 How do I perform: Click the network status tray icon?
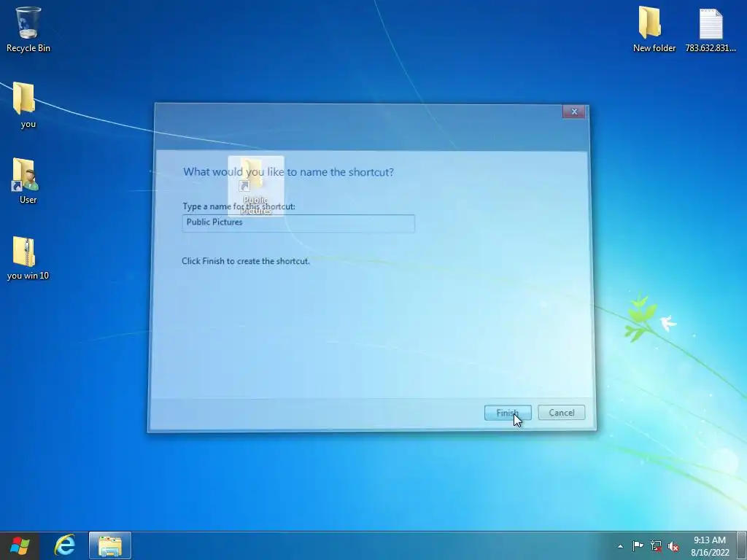click(x=656, y=546)
